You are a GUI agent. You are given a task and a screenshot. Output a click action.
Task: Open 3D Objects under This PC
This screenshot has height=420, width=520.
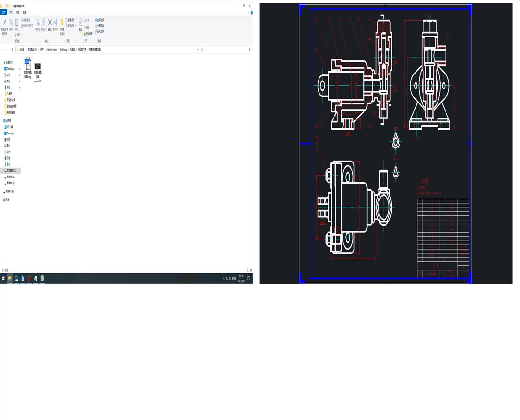point(9,127)
